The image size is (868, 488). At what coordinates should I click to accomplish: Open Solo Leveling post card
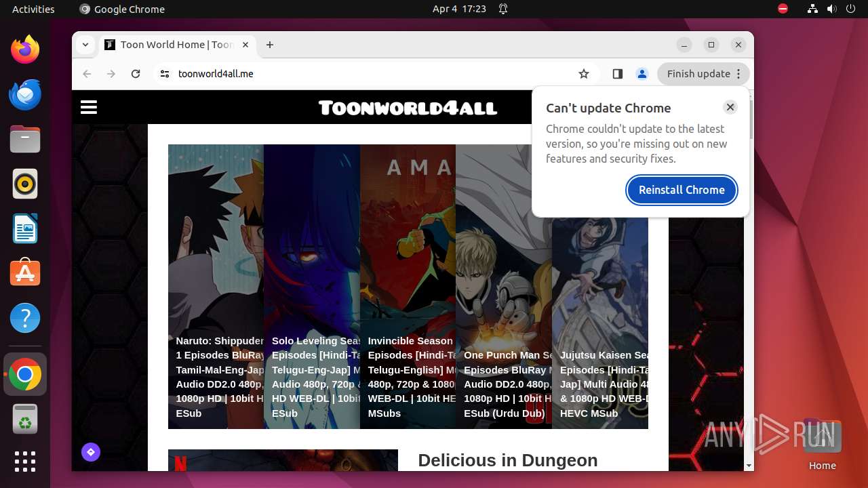(312, 287)
